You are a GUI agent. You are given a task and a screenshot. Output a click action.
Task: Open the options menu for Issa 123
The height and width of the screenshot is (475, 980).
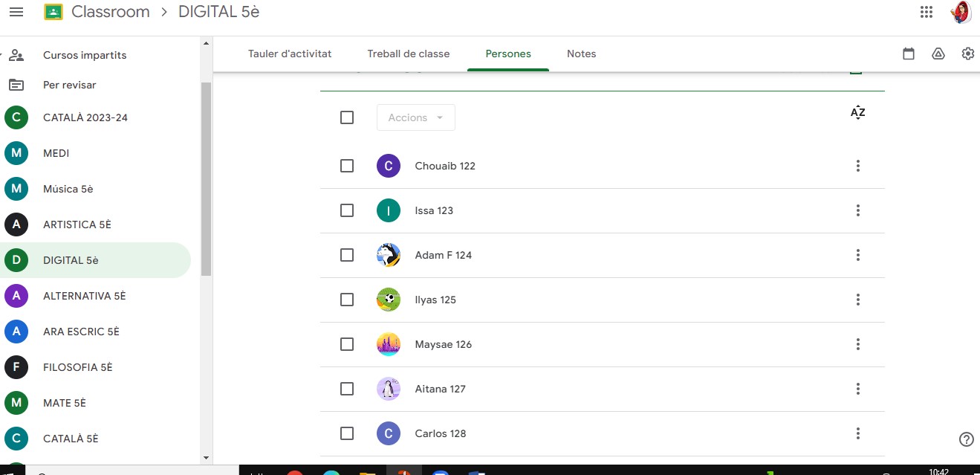[x=857, y=210]
